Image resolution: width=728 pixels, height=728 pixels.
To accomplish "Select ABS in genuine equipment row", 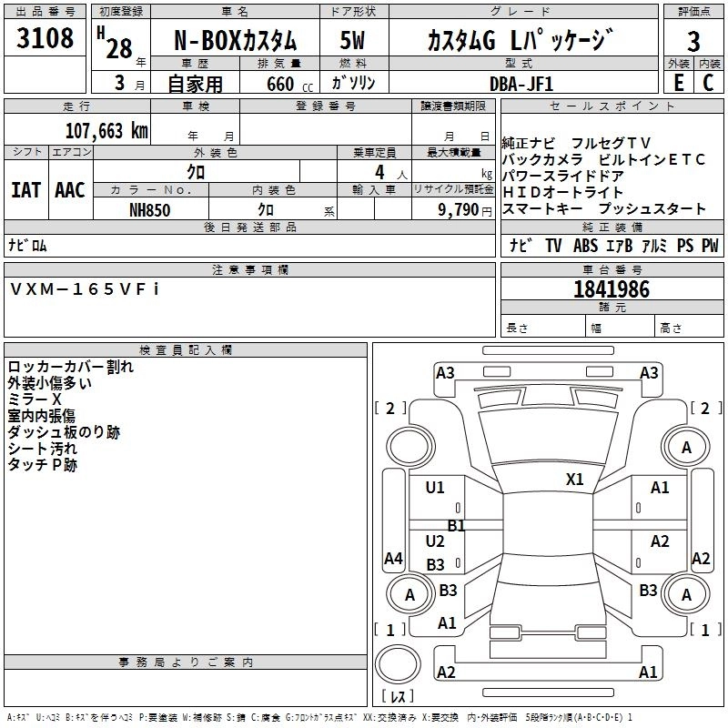I will pyautogui.click(x=585, y=246).
